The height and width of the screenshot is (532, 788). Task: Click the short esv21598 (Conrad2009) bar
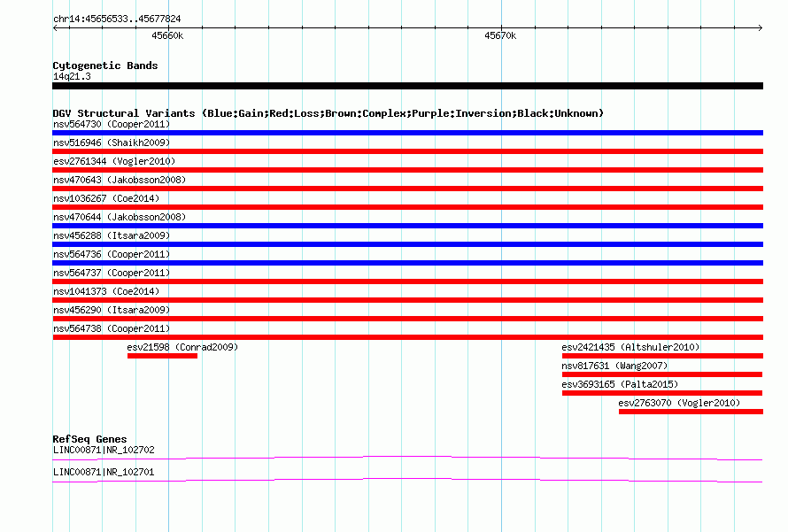[162, 356]
